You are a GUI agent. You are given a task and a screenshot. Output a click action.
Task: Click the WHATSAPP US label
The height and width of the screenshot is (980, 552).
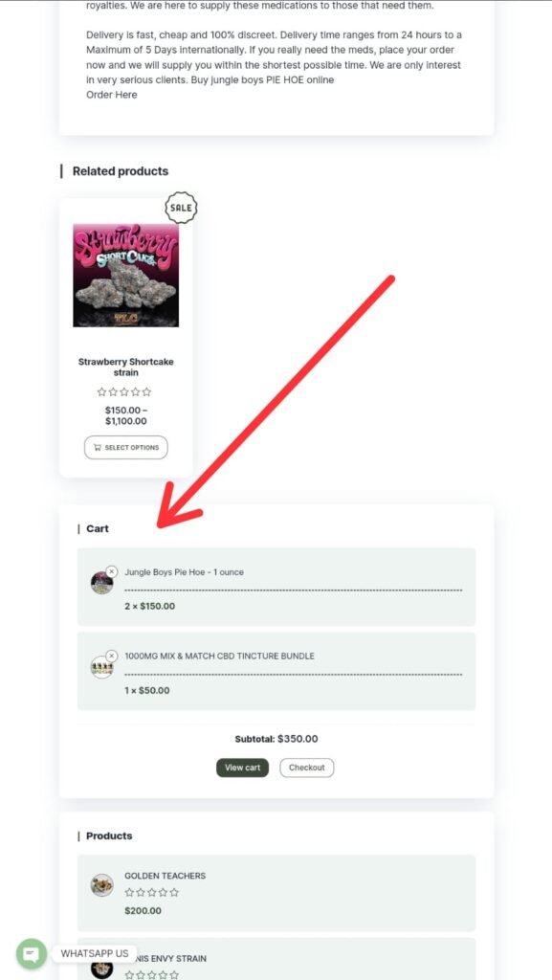(95, 954)
